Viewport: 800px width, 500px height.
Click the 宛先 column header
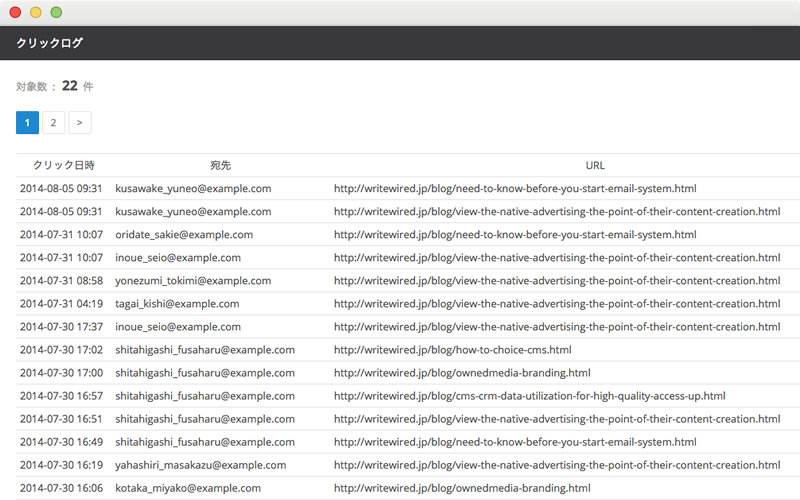[220, 165]
